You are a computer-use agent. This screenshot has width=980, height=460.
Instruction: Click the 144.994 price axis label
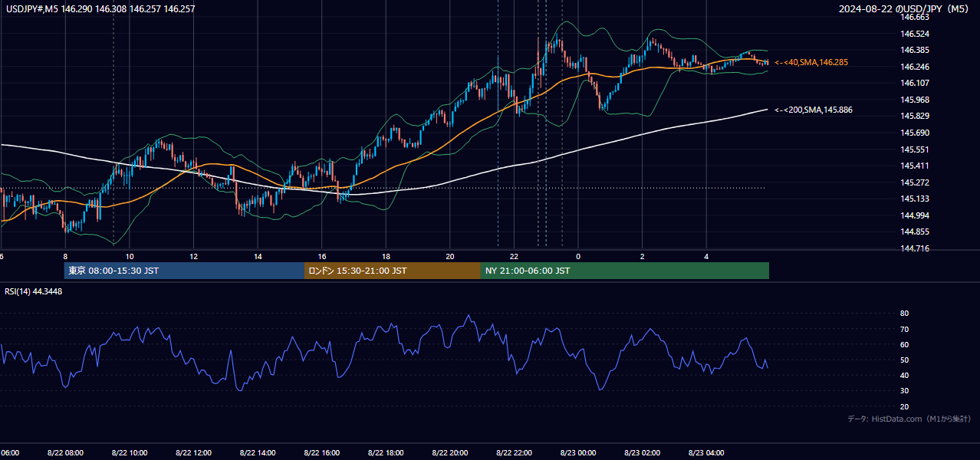click(x=915, y=215)
